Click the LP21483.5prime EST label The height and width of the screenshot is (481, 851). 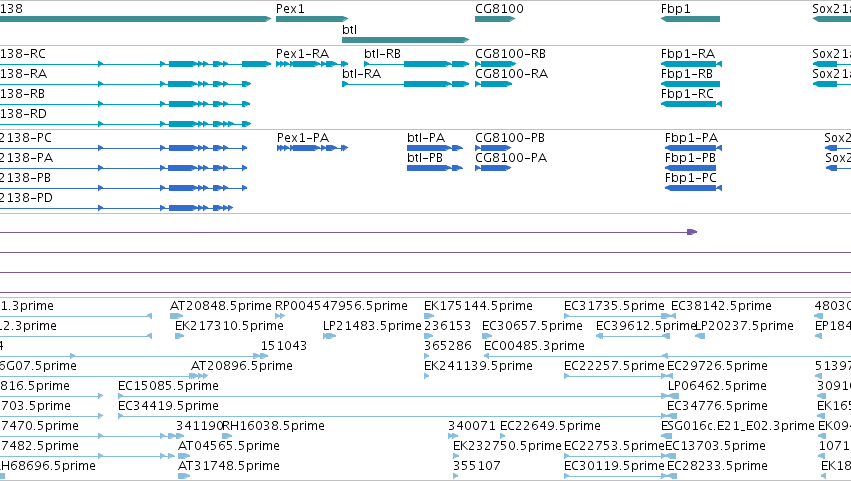click(372, 326)
